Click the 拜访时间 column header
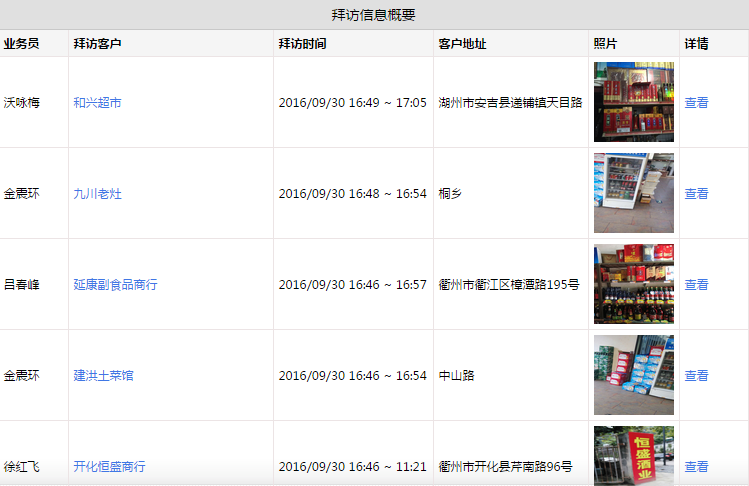Viewport: 749px width, 486px height. (x=303, y=44)
